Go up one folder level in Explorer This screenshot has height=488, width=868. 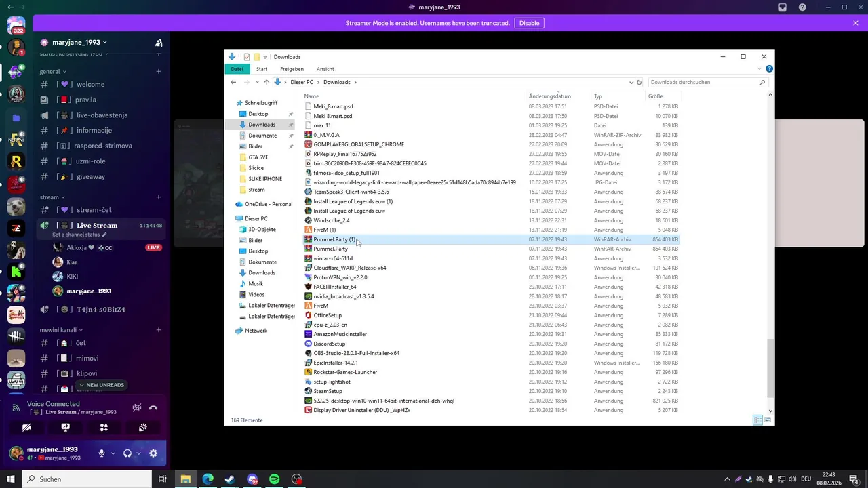pyautogui.click(x=266, y=82)
